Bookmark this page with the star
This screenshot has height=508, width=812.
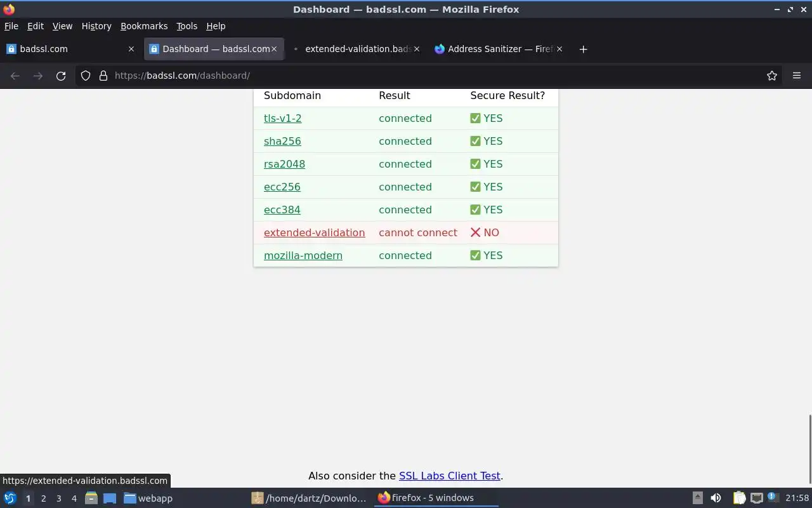pos(772,76)
